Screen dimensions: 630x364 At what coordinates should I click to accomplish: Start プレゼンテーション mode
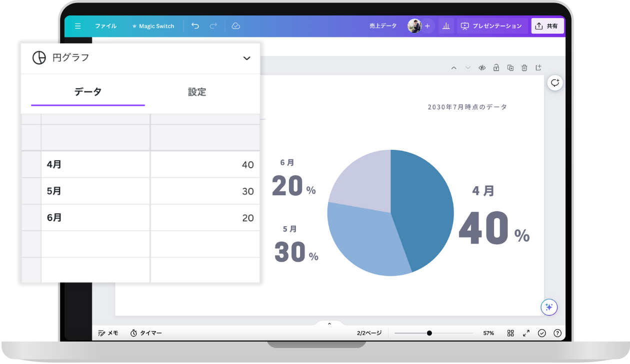pyautogui.click(x=491, y=26)
